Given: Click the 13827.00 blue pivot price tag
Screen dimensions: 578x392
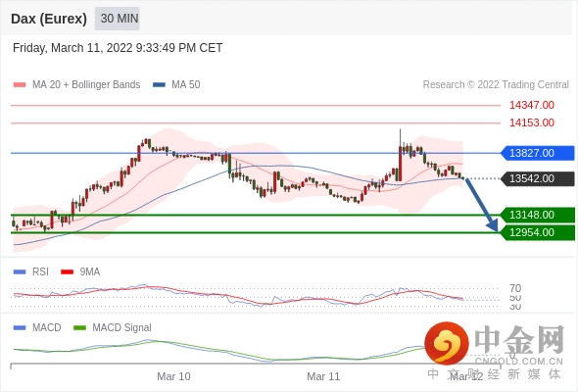Looking at the screenshot, I should 538,153.
